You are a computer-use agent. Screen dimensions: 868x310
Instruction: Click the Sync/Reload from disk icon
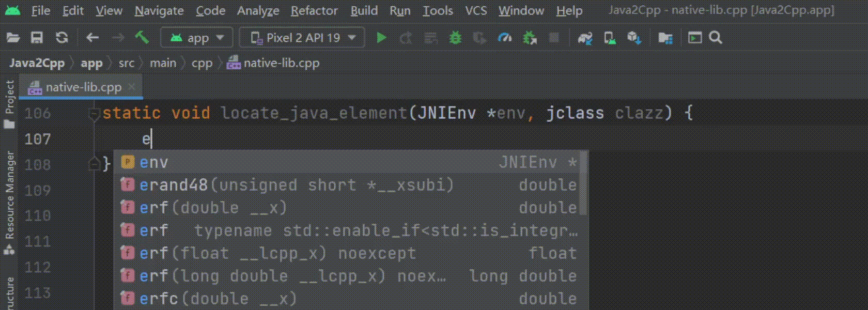[62, 38]
